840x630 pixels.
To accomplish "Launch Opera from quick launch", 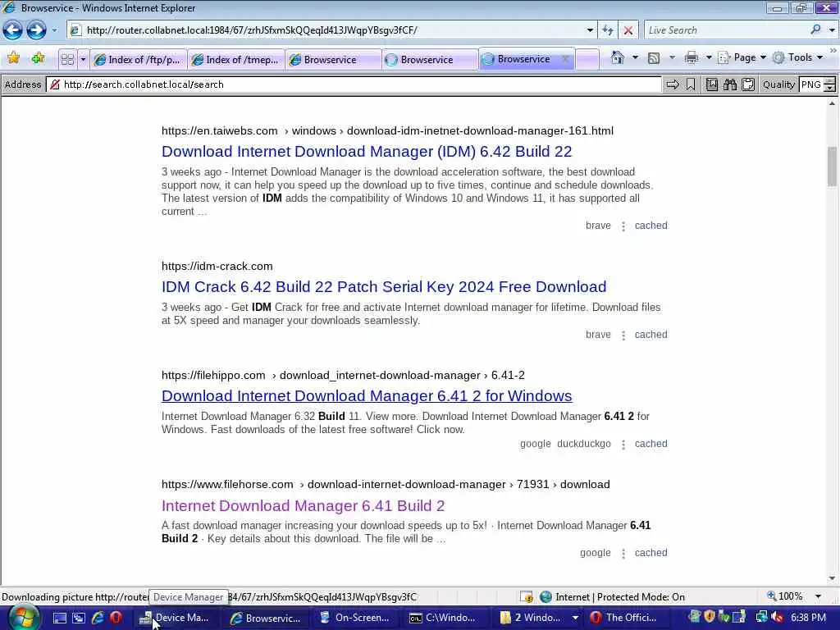I will [x=116, y=618].
